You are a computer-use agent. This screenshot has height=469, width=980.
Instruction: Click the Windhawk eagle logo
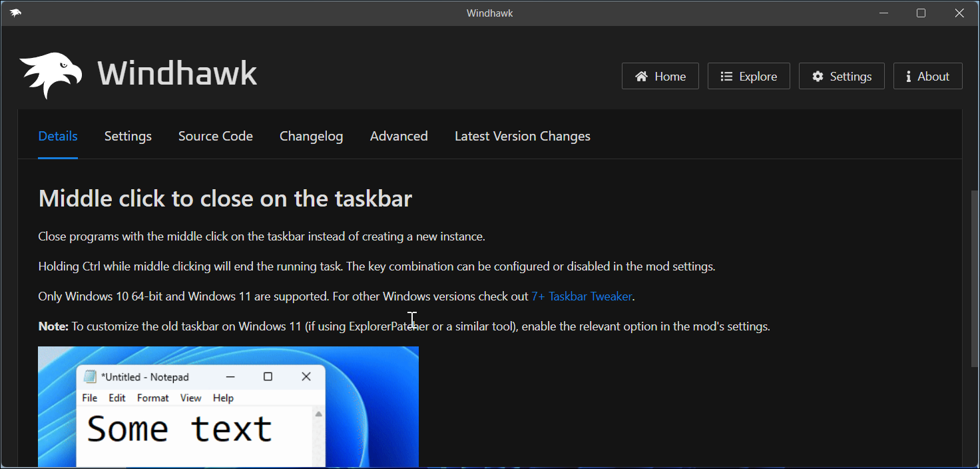[x=52, y=73]
